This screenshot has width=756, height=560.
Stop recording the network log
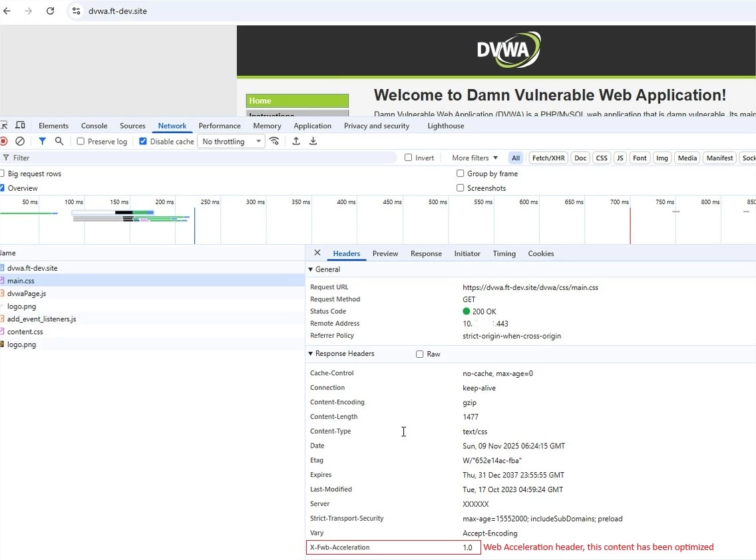click(x=4, y=141)
